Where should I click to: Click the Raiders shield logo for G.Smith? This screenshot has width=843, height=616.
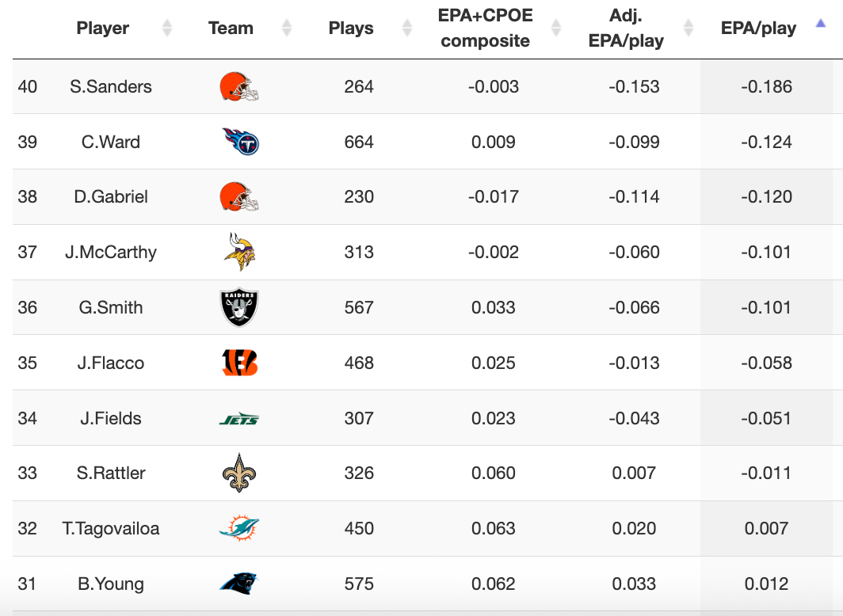pos(238,307)
